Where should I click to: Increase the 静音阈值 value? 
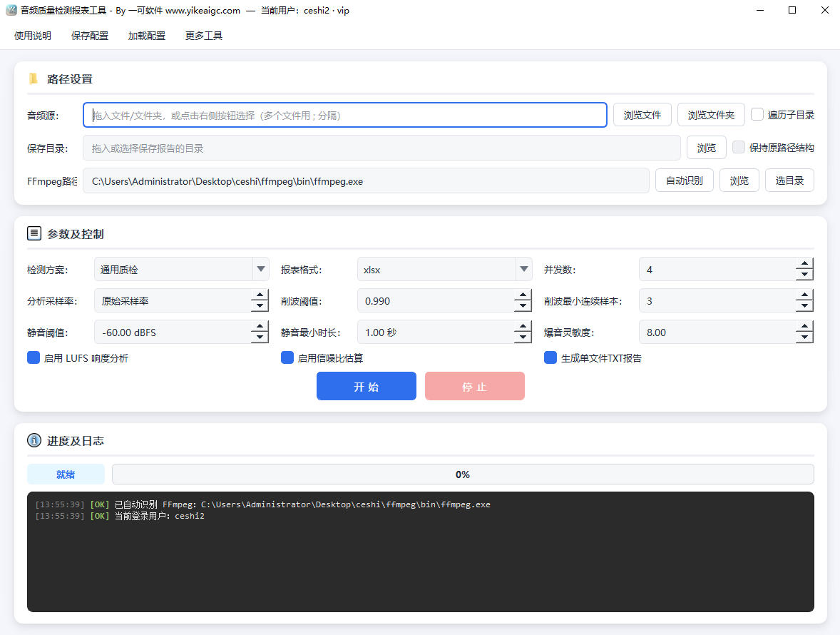[x=260, y=327]
